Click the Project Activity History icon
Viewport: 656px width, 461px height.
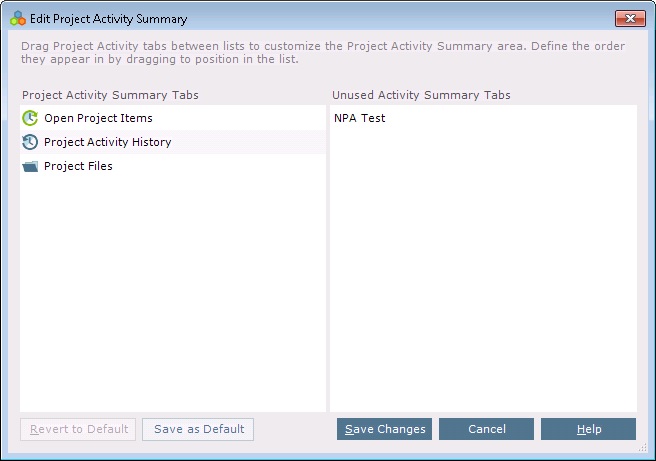click(30, 142)
